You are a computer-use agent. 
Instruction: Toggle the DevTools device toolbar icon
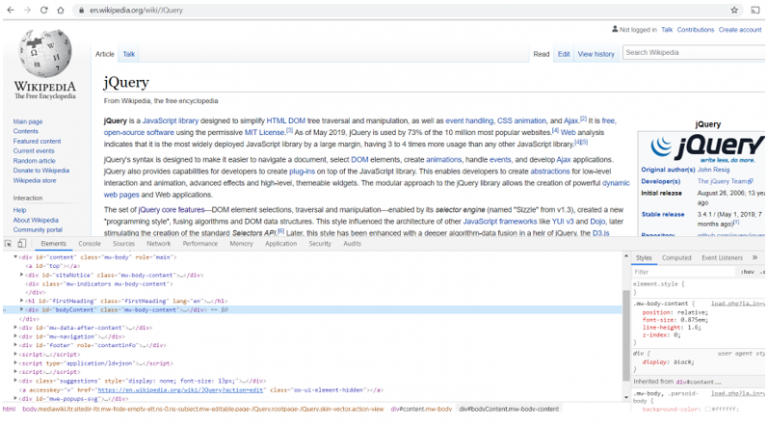tap(22, 243)
